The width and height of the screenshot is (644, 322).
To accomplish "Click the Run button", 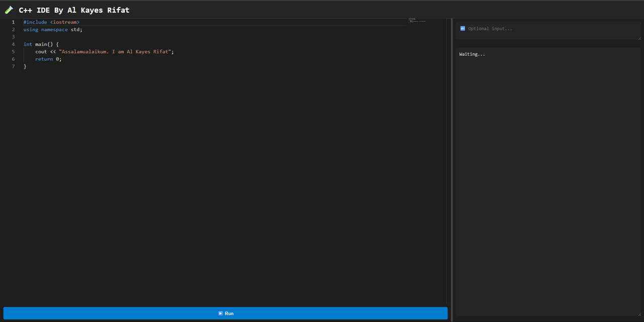I will 225,313.
